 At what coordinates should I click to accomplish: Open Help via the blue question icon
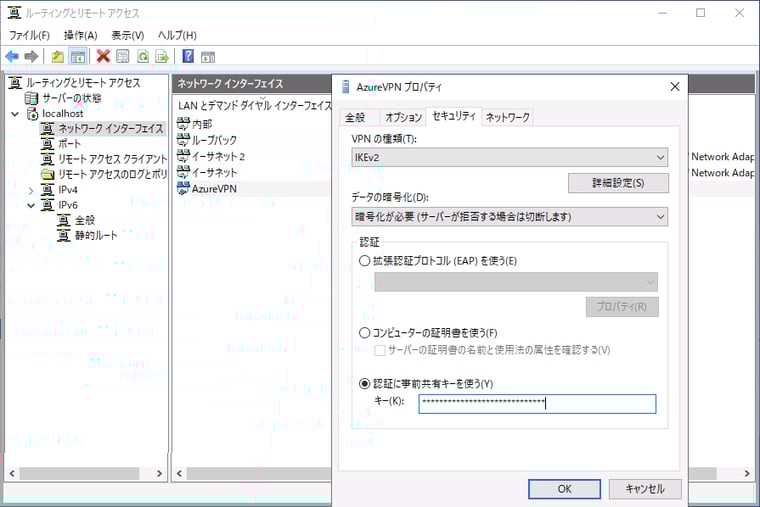click(x=188, y=56)
